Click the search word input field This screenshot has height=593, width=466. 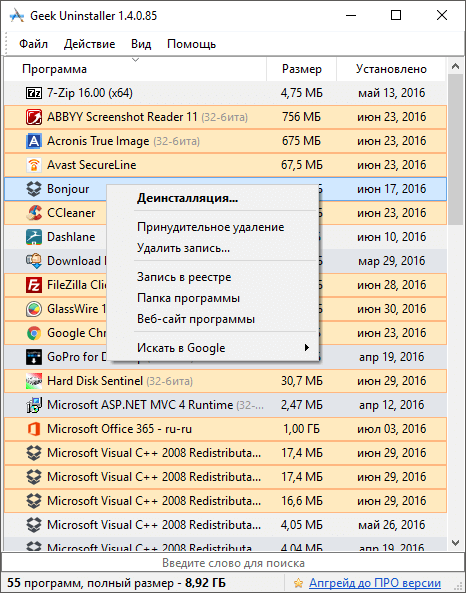233,563
